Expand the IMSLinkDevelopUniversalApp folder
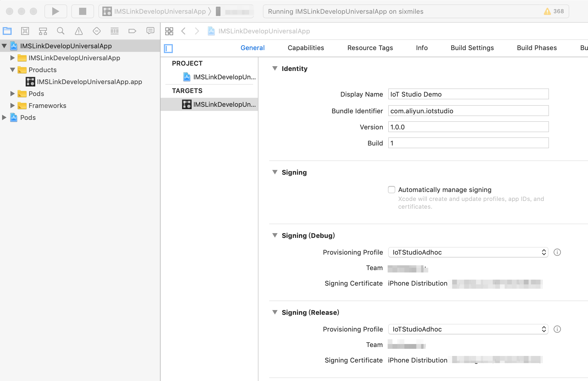This screenshot has height=381, width=588. click(13, 58)
